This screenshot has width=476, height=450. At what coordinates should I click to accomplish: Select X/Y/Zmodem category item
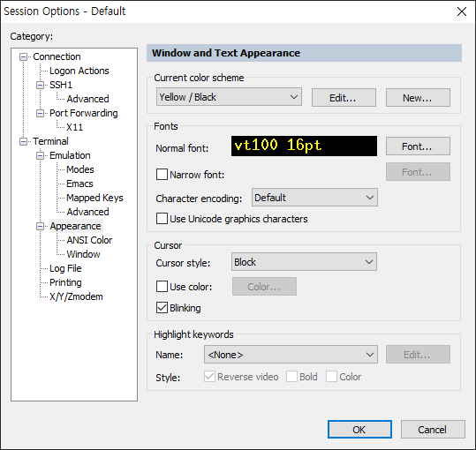76,296
